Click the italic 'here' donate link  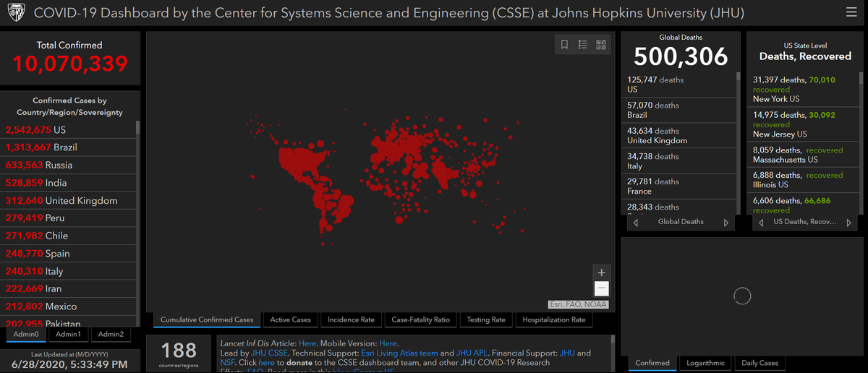tap(266, 362)
